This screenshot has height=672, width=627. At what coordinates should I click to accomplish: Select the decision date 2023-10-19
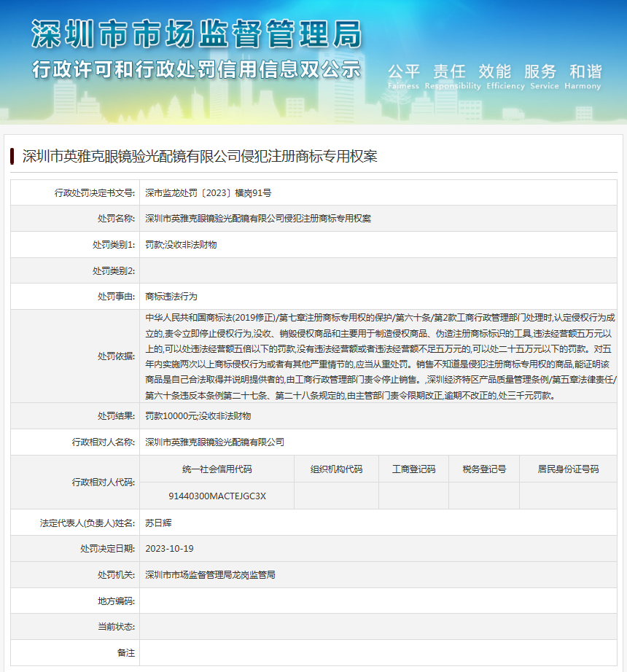pyautogui.click(x=169, y=549)
